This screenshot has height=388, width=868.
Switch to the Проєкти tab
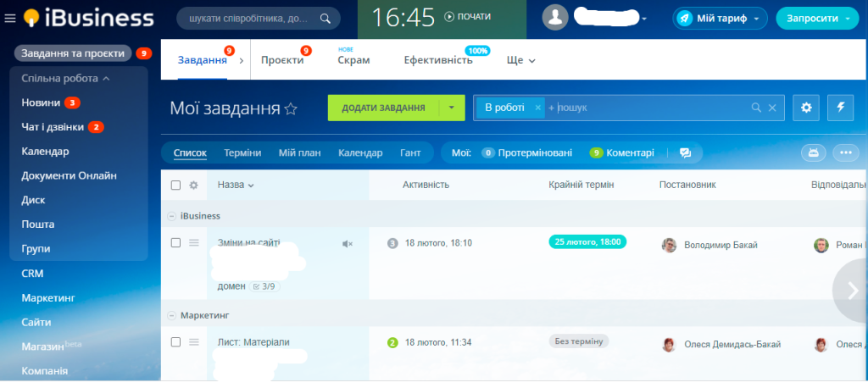[x=282, y=60]
